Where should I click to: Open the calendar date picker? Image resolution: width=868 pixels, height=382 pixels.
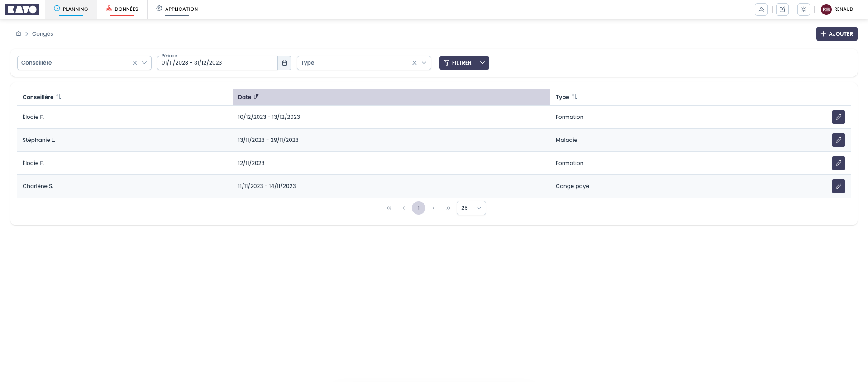[x=284, y=63]
